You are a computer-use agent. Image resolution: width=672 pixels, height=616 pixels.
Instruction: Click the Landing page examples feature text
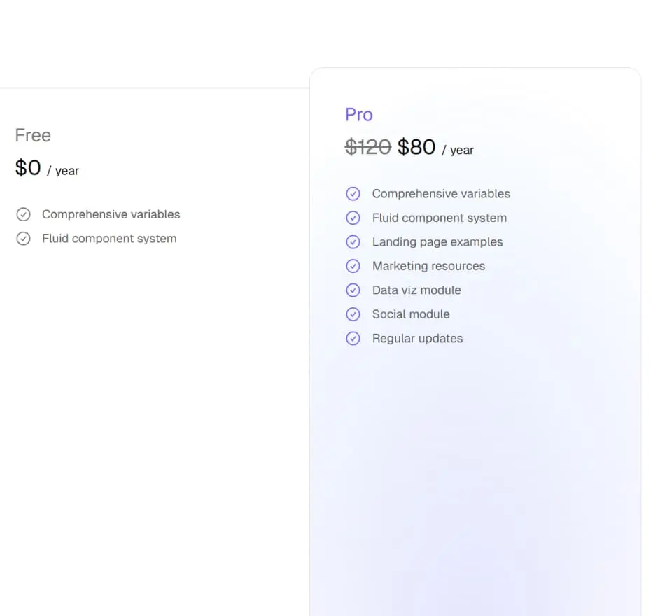pyautogui.click(x=437, y=242)
